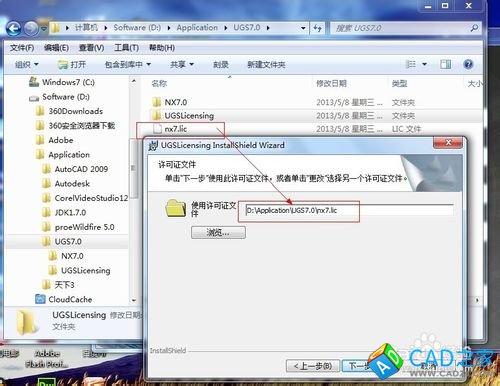Open the 编辑(E) menu

pyautogui.click(x=56, y=48)
